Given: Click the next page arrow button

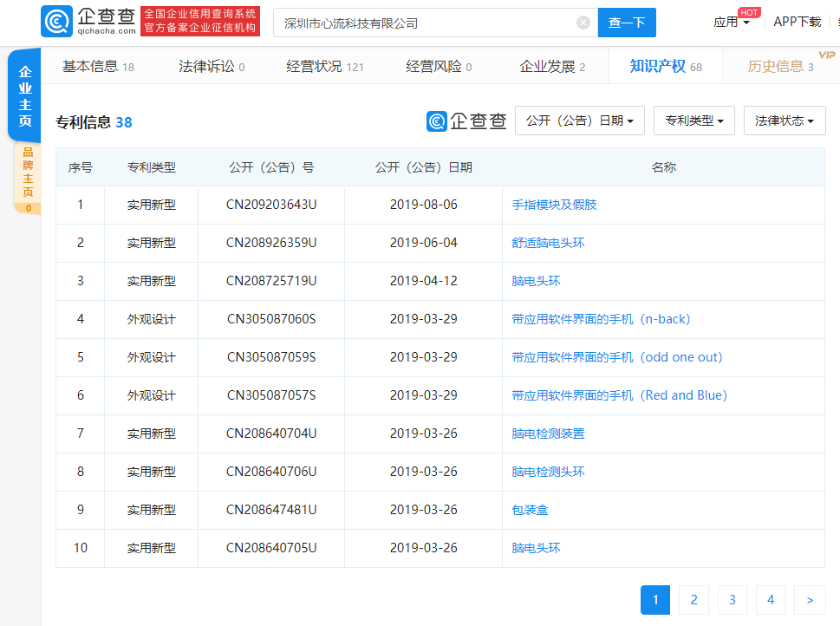Looking at the screenshot, I should 810,600.
